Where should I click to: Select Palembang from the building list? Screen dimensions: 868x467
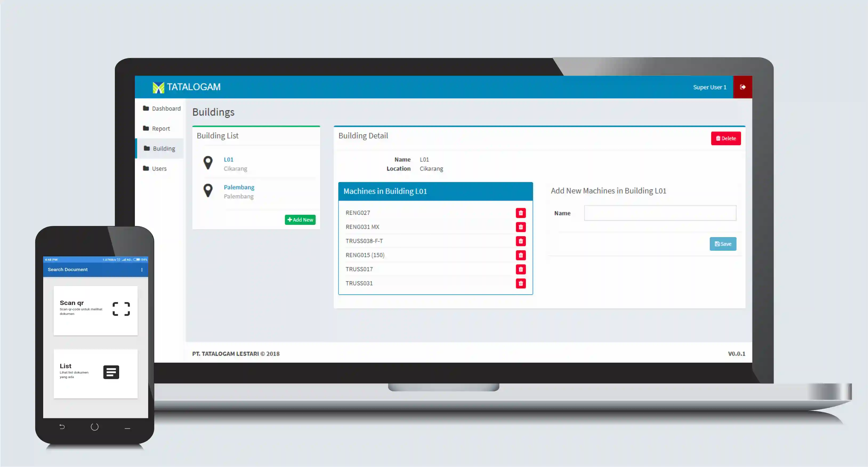239,187
